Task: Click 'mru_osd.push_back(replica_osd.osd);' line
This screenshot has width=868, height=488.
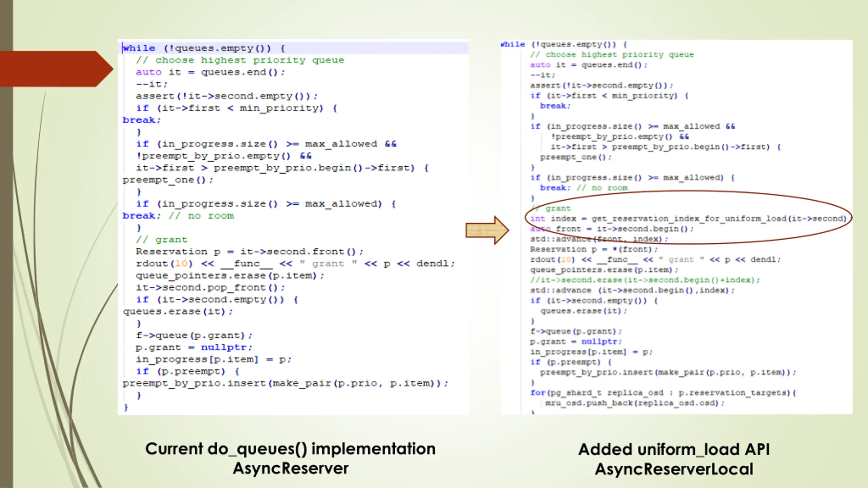Action: tap(635, 403)
